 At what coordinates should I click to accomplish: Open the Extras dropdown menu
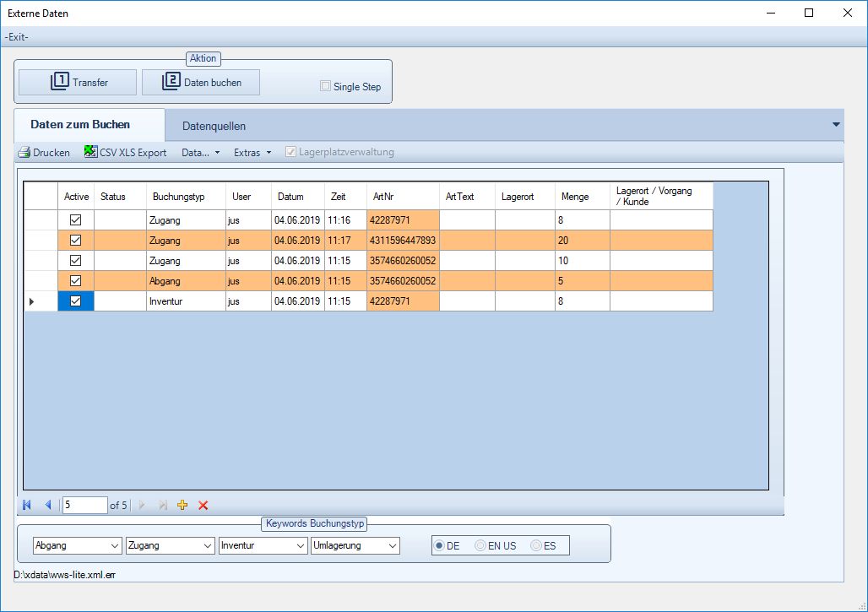tap(252, 152)
